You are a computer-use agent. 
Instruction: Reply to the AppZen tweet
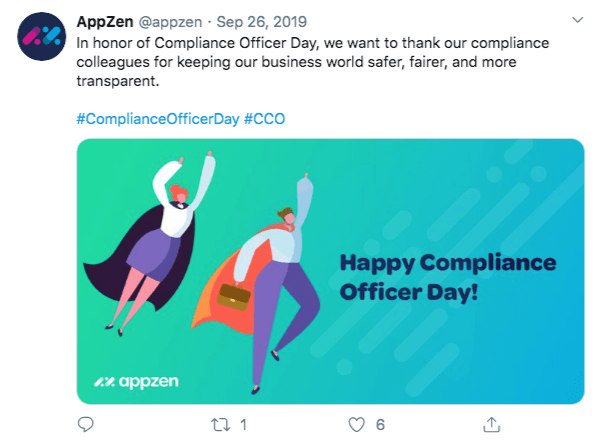pyautogui.click(x=86, y=424)
